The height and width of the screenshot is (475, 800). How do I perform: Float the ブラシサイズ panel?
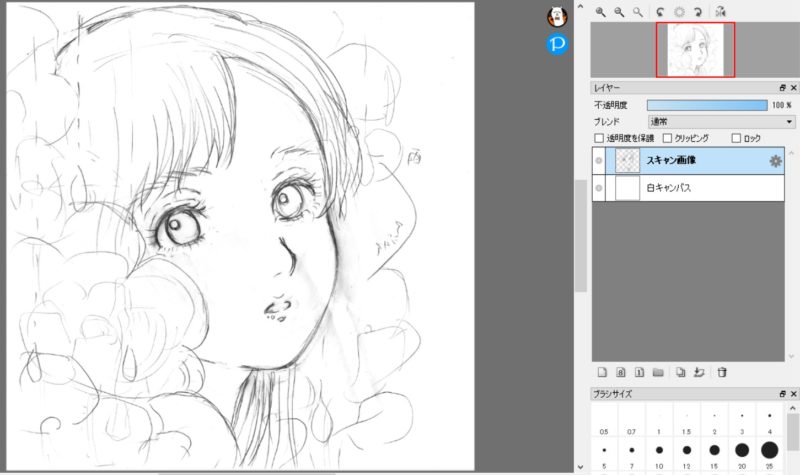(x=783, y=394)
